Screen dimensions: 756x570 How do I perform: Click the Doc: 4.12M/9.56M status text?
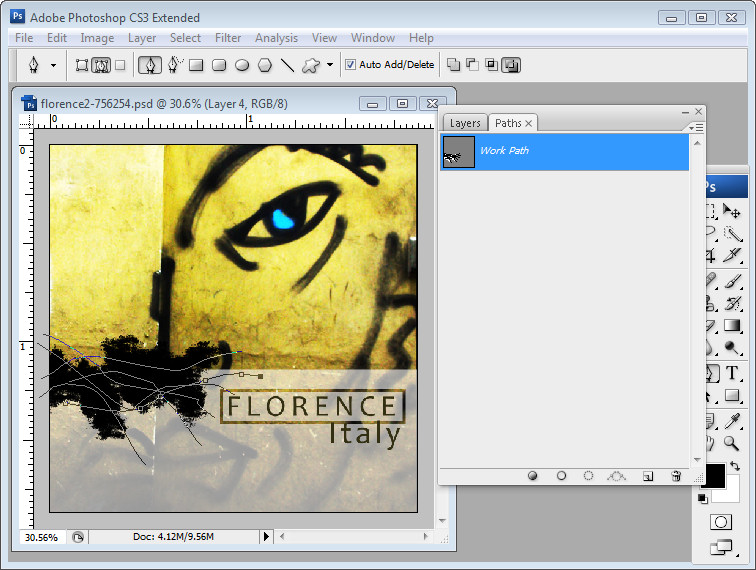[x=173, y=536]
